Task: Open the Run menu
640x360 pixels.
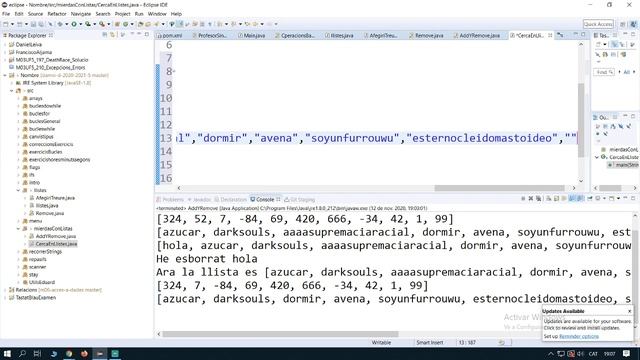Action: click(x=139, y=13)
